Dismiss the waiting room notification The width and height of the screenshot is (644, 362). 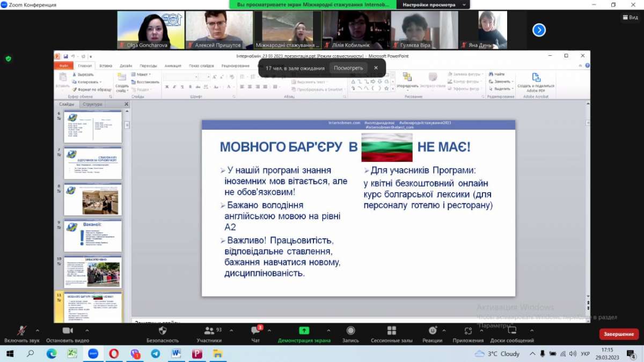point(376,68)
